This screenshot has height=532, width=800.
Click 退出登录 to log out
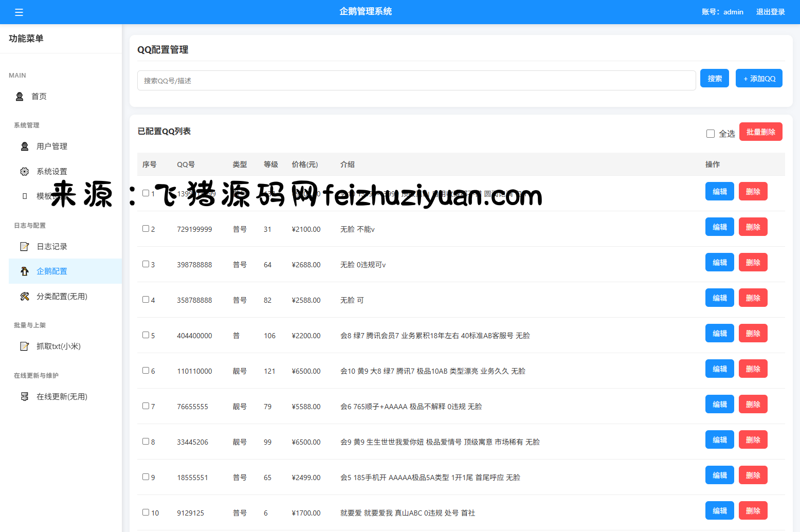770,12
